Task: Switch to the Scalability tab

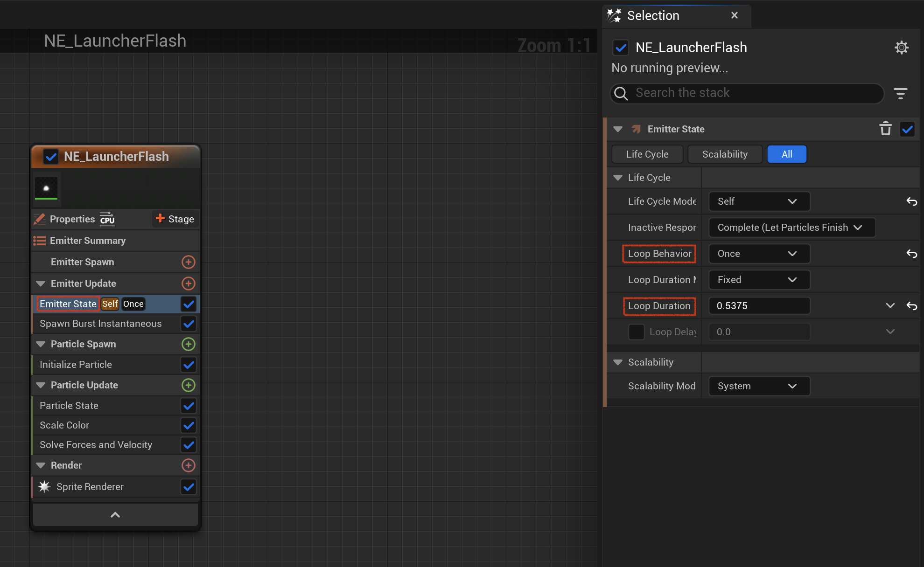Action: click(x=725, y=154)
